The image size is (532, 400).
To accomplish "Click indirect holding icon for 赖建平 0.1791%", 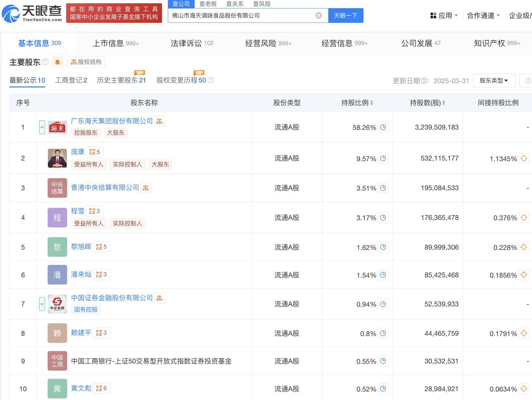I will pos(524,333).
